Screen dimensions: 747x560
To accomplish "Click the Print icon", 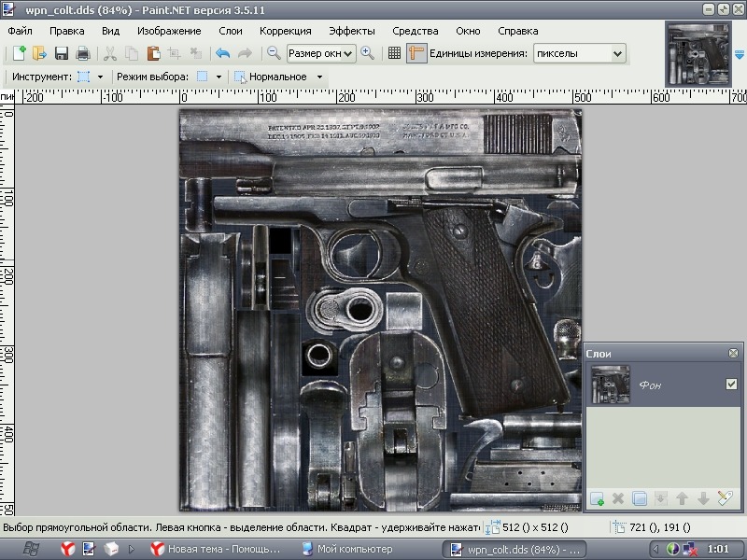I will [x=83, y=53].
